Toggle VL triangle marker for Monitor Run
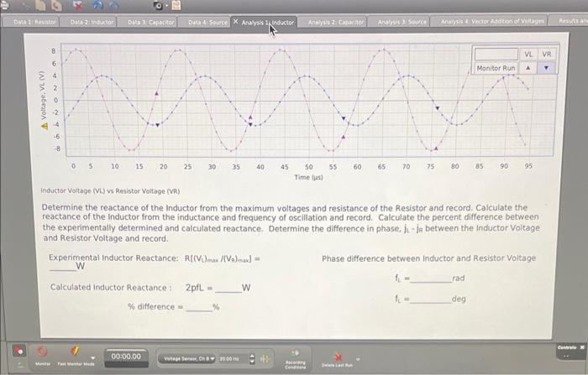 (x=528, y=68)
